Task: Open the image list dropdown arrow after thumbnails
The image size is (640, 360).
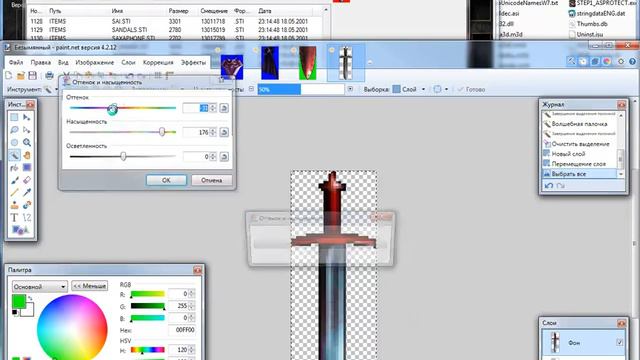Action: pyautogui.click(x=370, y=62)
